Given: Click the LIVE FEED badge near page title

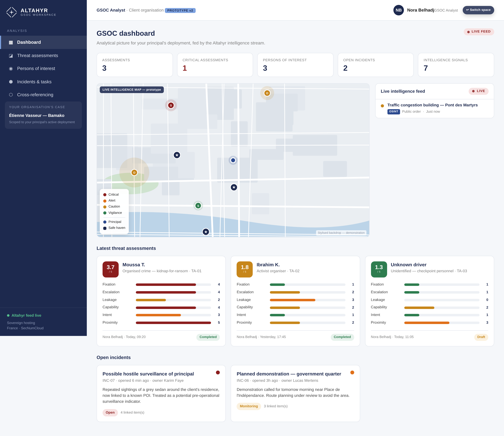Looking at the screenshot, I should pyautogui.click(x=479, y=32).
